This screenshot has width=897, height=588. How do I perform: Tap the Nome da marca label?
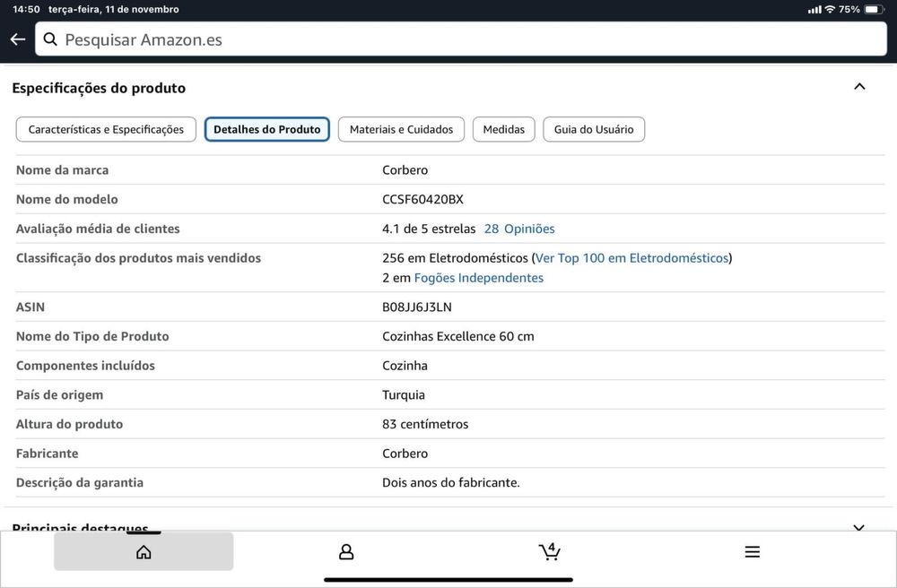click(x=63, y=169)
